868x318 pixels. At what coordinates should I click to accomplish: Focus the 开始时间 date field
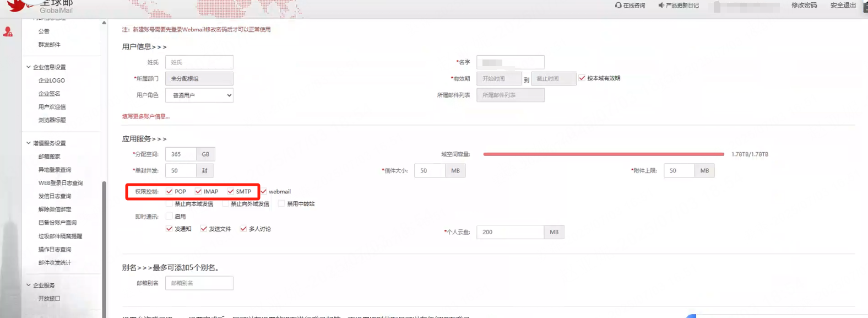pyautogui.click(x=499, y=78)
